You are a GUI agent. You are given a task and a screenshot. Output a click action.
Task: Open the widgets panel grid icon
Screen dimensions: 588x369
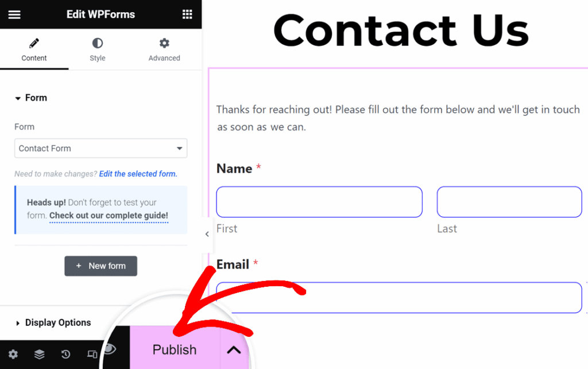click(187, 14)
